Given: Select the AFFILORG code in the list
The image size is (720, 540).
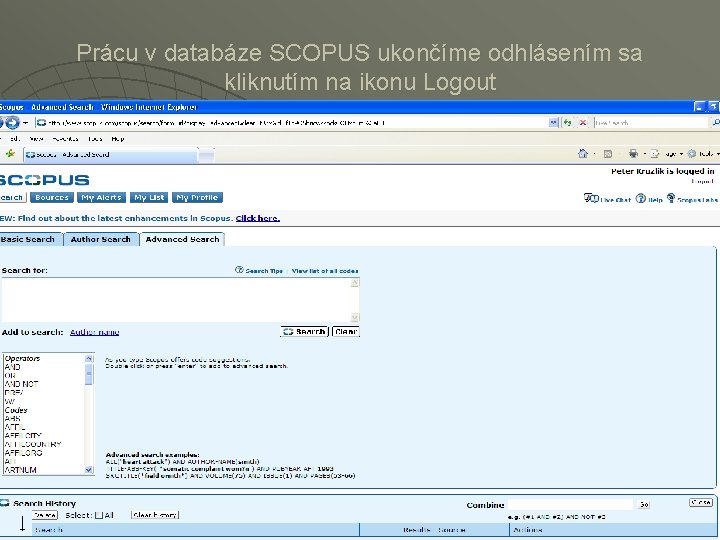Looking at the screenshot, I should [x=23, y=453].
